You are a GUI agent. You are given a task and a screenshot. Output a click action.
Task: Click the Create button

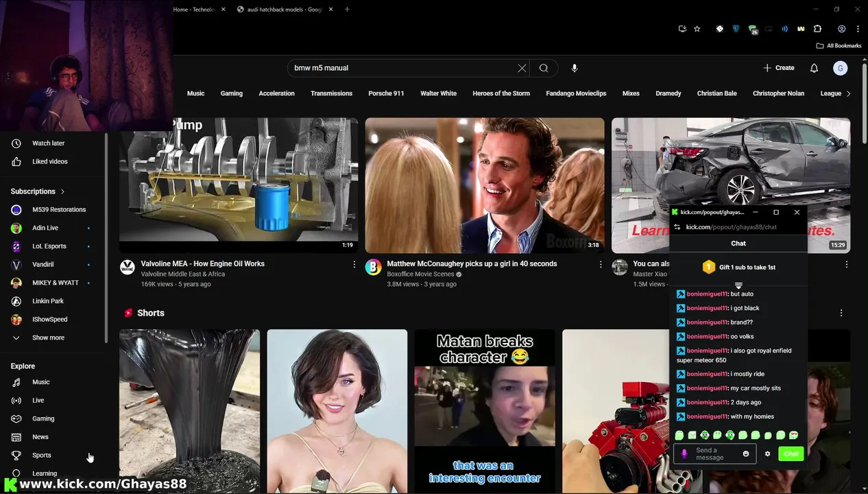tap(779, 68)
